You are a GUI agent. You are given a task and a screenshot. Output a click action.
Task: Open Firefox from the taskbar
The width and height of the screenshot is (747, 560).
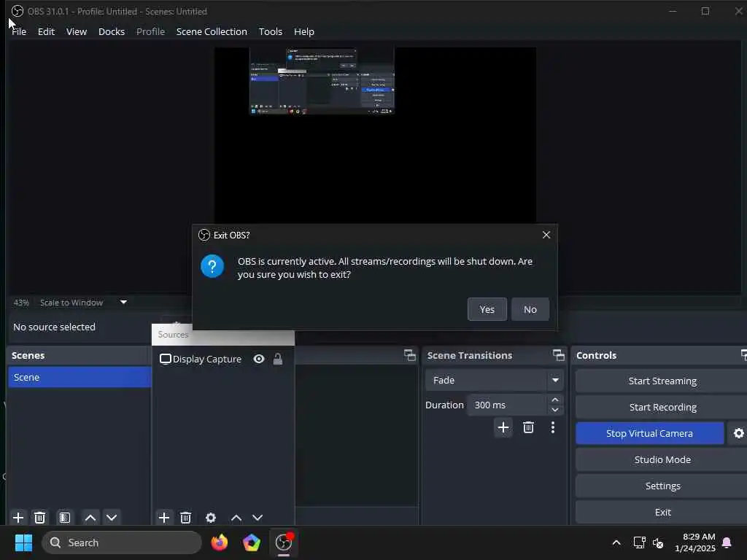(x=219, y=542)
